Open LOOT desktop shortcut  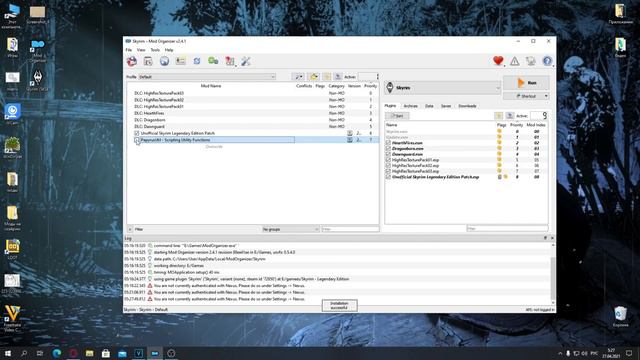click(x=12, y=250)
